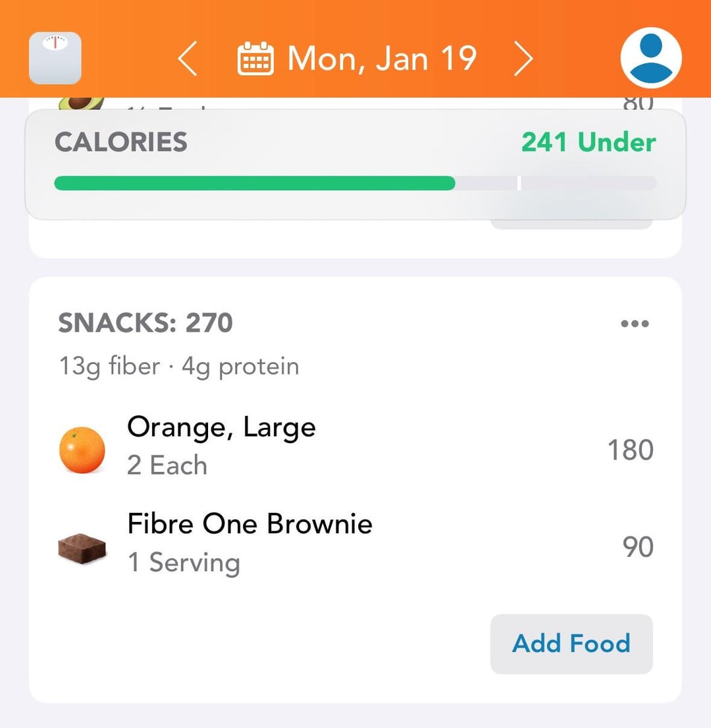Tap the 13g fiber, 4g protein summary
This screenshot has height=728, width=711.
pyautogui.click(x=178, y=367)
